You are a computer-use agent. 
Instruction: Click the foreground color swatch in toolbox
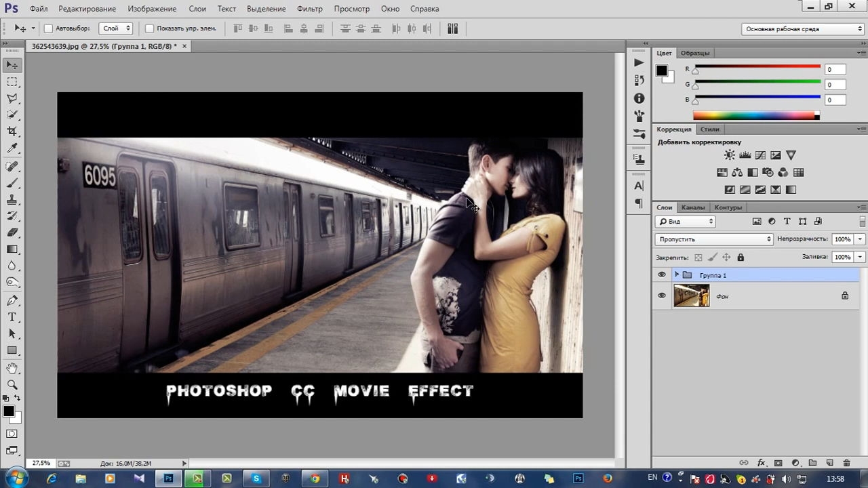[x=9, y=411]
